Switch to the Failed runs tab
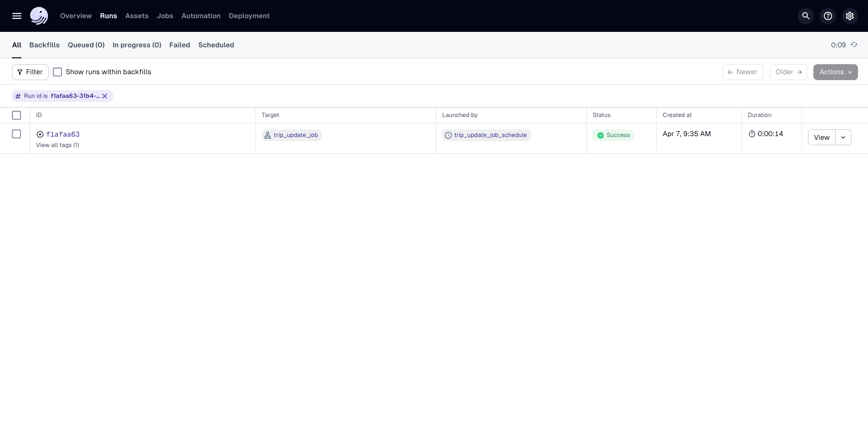The height and width of the screenshot is (433, 868). point(179,45)
